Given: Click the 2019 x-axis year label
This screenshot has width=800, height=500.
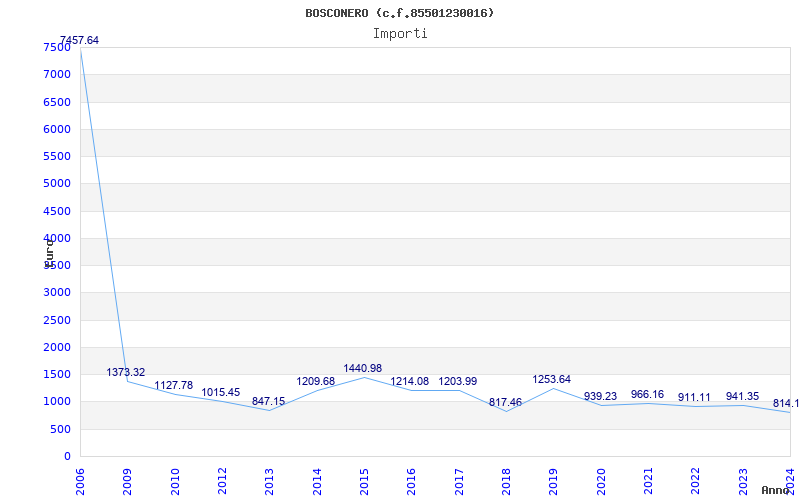Looking at the screenshot, I should [553, 480].
